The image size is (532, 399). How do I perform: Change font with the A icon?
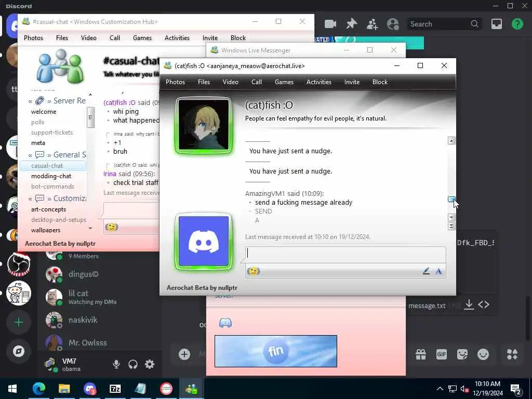click(438, 271)
